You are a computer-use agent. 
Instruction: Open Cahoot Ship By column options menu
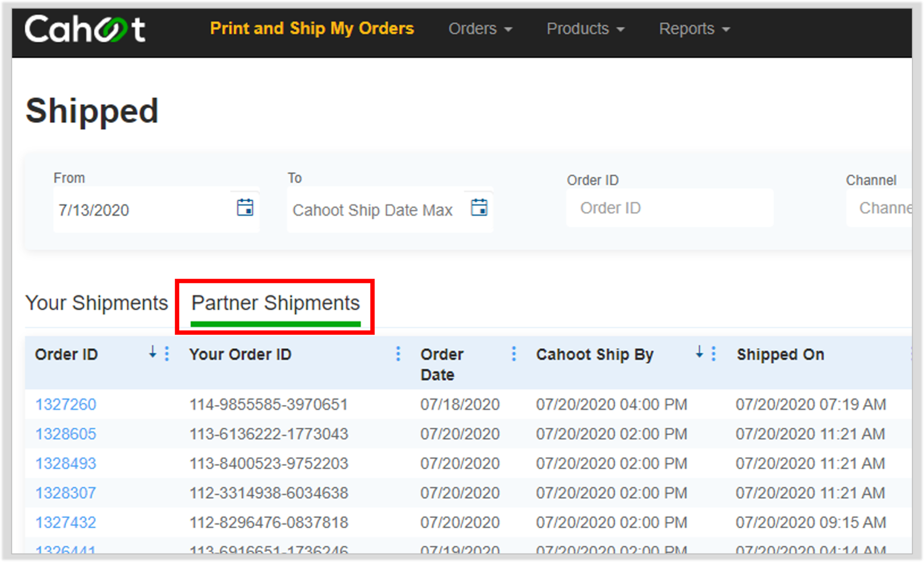tap(714, 354)
